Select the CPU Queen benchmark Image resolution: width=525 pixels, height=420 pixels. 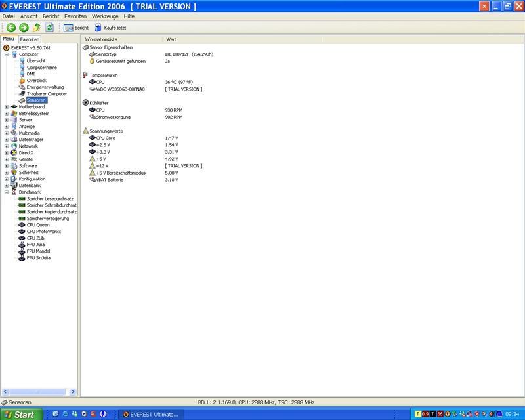pyautogui.click(x=38, y=225)
